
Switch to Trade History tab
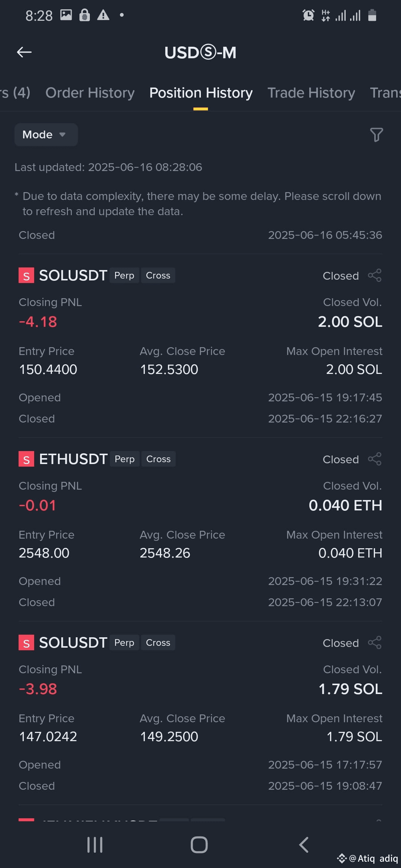click(x=311, y=93)
